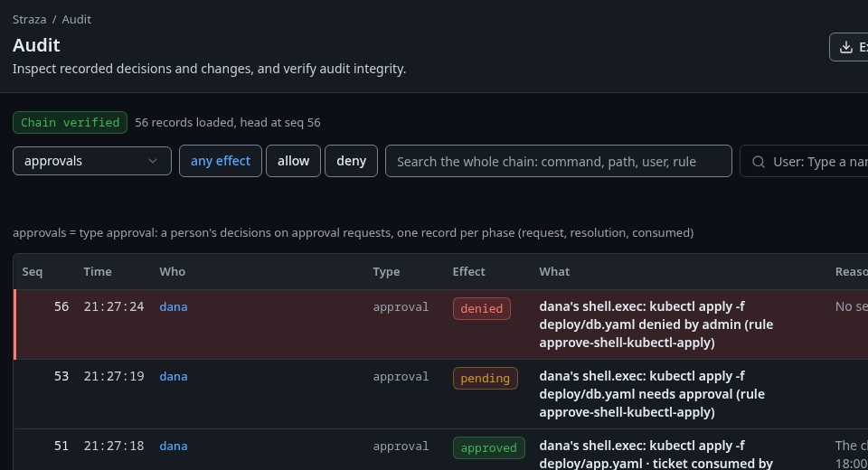Select time 21:27:18 cell
The image size is (868, 470).
click(114, 446)
